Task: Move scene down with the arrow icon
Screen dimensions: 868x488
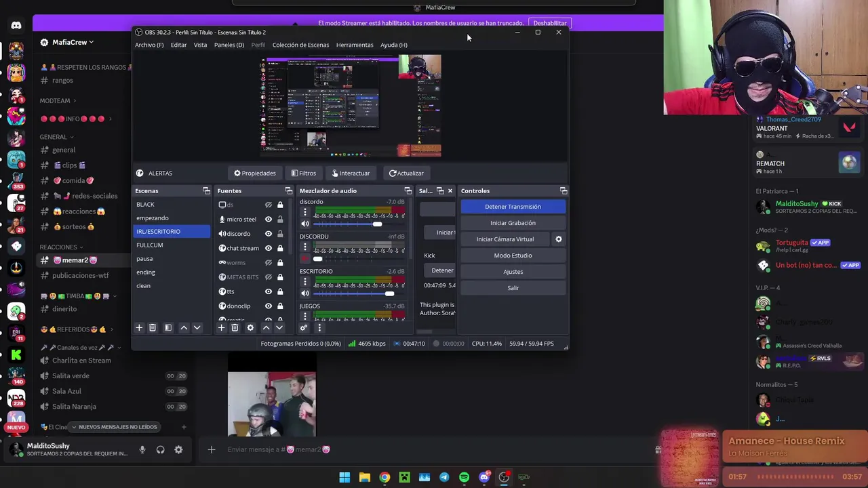Action: (197, 327)
